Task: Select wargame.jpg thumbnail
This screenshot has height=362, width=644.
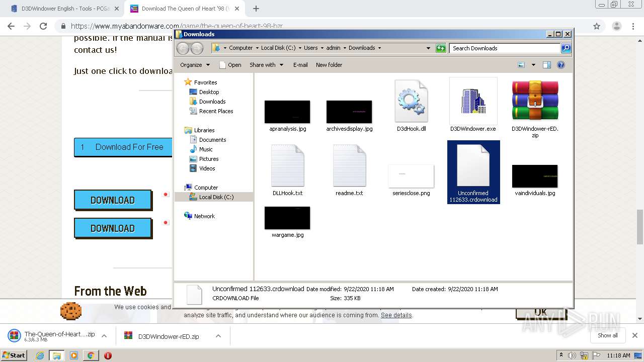Action: [287, 218]
